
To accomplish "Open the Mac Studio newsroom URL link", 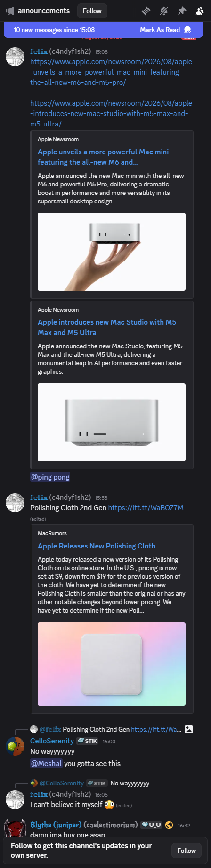I will tap(111, 113).
